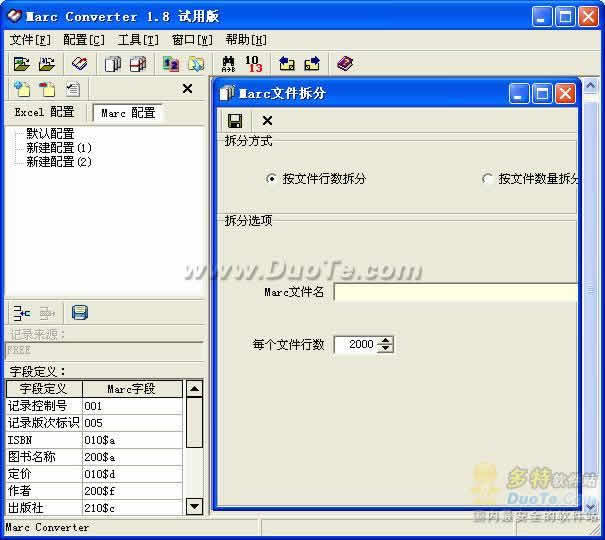Click the '10 13' ISBN conversion icon
605x540 pixels.
(x=253, y=64)
